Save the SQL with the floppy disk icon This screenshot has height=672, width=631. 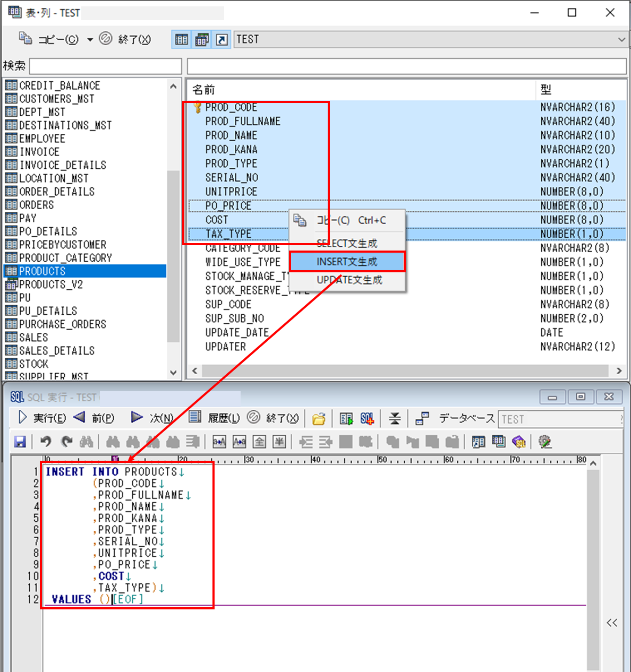click(20, 442)
